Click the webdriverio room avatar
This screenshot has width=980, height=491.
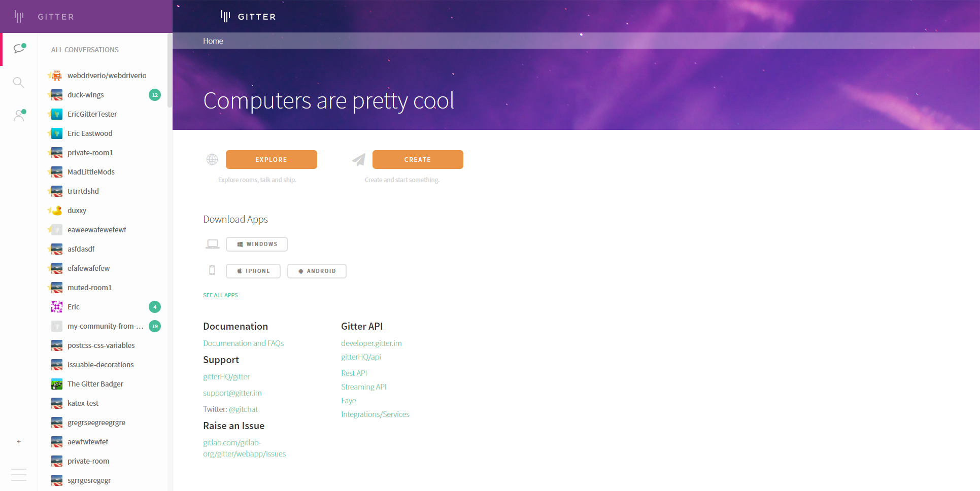57,76
